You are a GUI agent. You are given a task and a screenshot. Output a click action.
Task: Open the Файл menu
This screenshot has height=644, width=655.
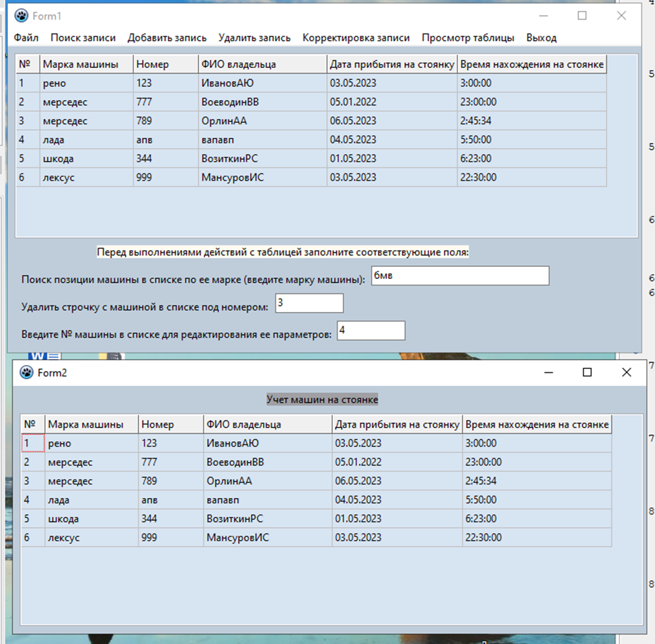coord(26,38)
